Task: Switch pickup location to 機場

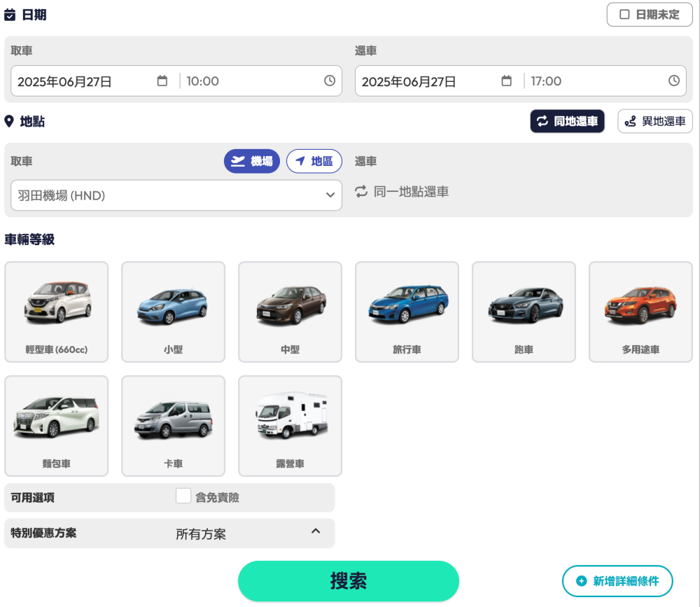Action: (x=252, y=161)
